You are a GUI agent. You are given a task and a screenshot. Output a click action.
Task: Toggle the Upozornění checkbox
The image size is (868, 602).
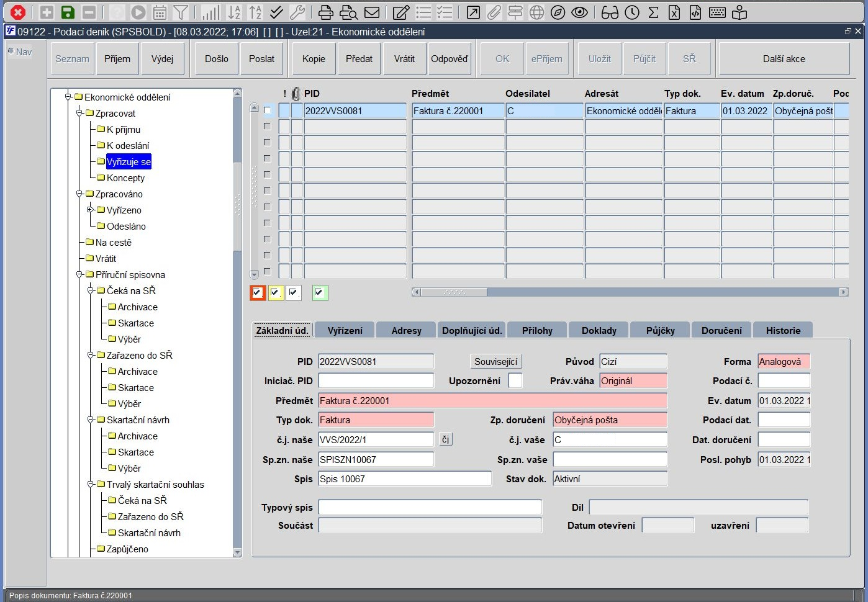515,380
